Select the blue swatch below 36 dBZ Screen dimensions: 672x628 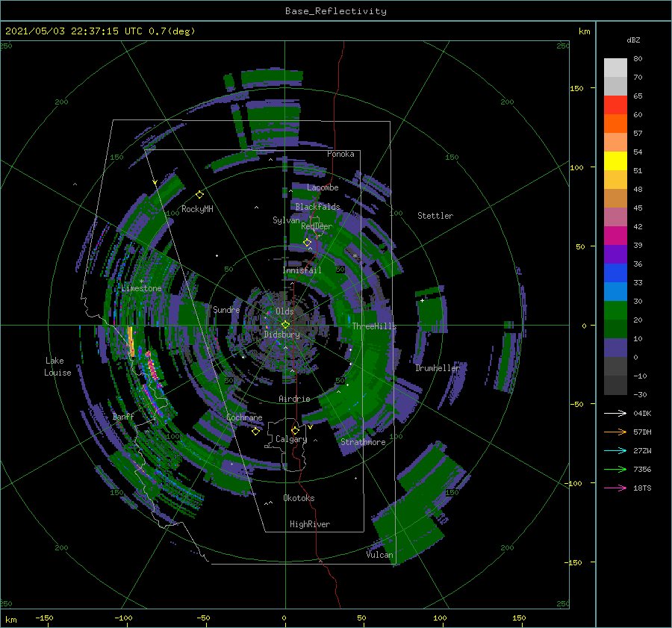click(x=615, y=273)
